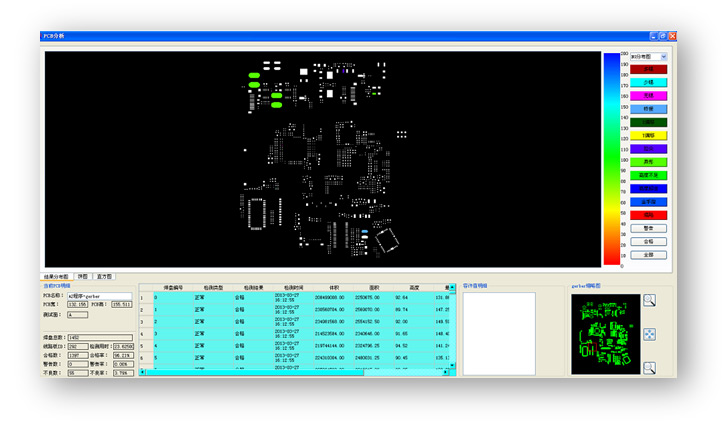Click the gerber thumbnail preview image
This screenshot has width=725, height=424.
[601, 334]
